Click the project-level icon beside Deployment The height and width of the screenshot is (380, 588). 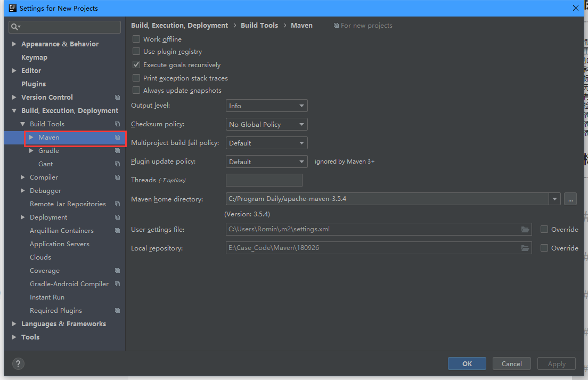[x=117, y=217]
